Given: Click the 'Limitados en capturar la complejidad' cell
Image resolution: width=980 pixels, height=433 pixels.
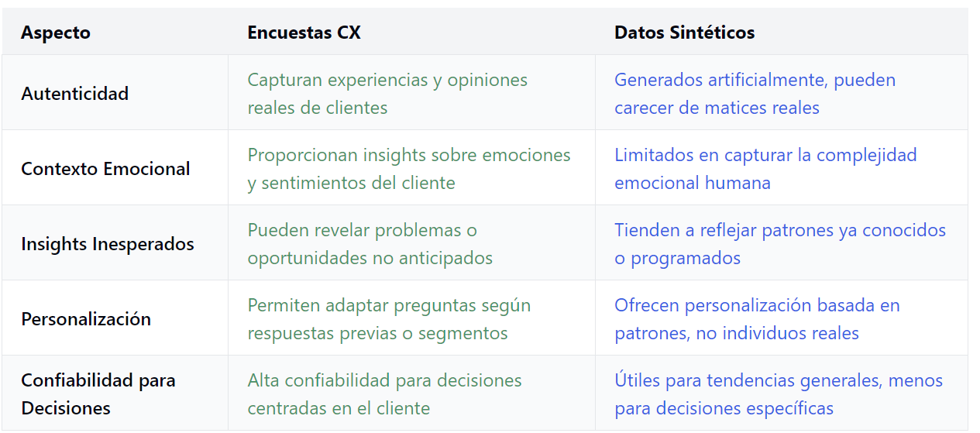Looking at the screenshot, I should tap(781, 168).
